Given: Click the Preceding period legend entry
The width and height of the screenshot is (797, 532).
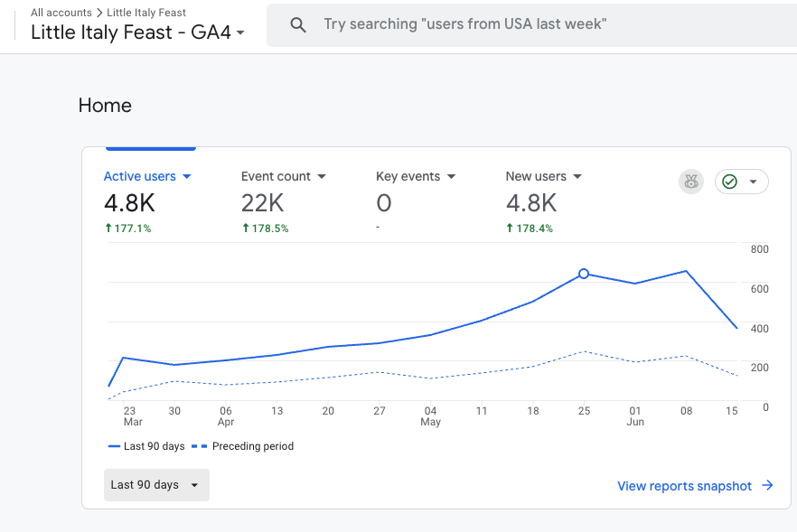Looking at the screenshot, I should [x=243, y=446].
